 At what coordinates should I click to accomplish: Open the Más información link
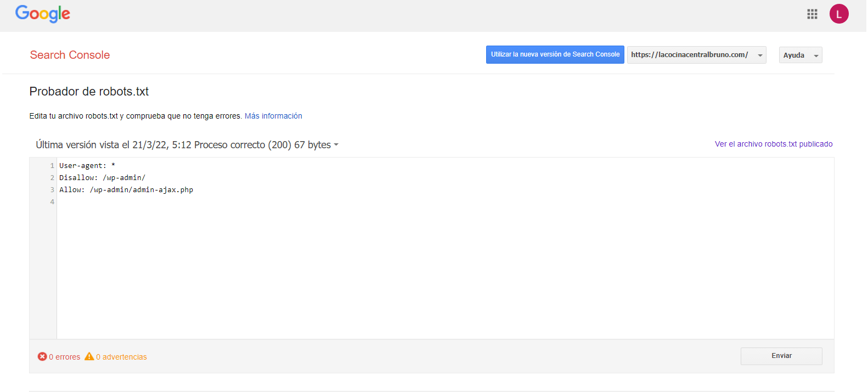click(x=273, y=116)
